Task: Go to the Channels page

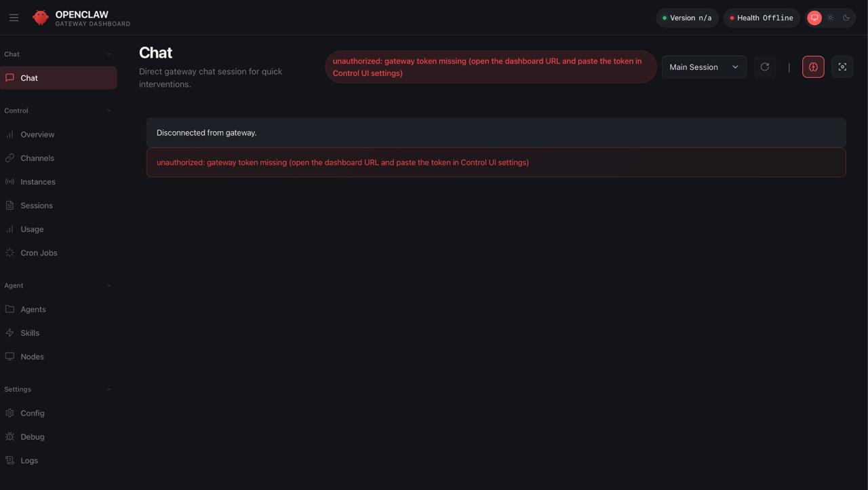Action: (x=37, y=158)
